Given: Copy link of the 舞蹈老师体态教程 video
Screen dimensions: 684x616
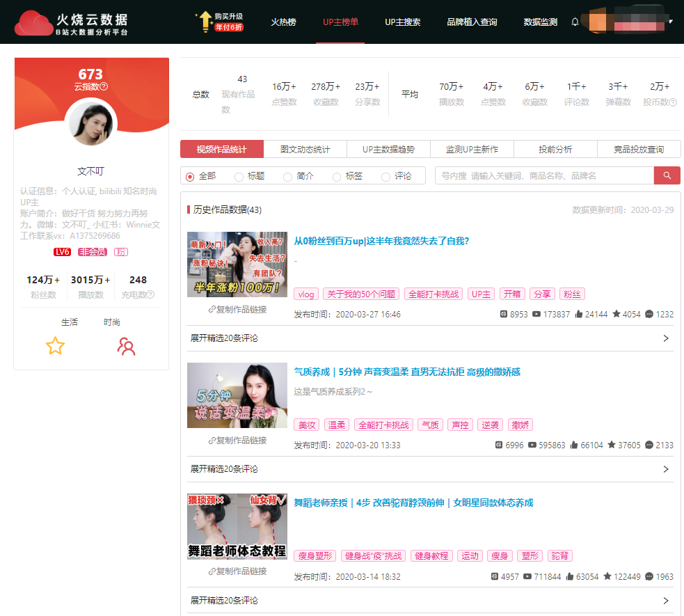Looking at the screenshot, I should (237, 571).
